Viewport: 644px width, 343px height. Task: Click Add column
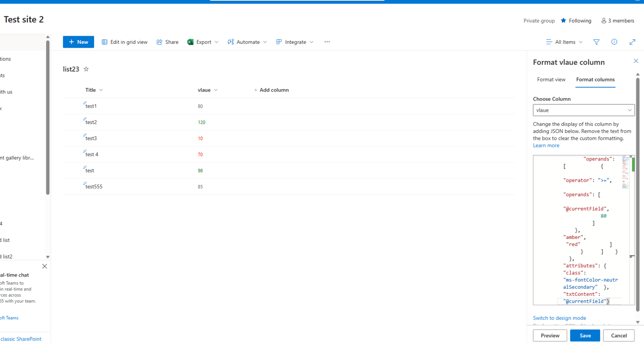pyautogui.click(x=271, y=90)
